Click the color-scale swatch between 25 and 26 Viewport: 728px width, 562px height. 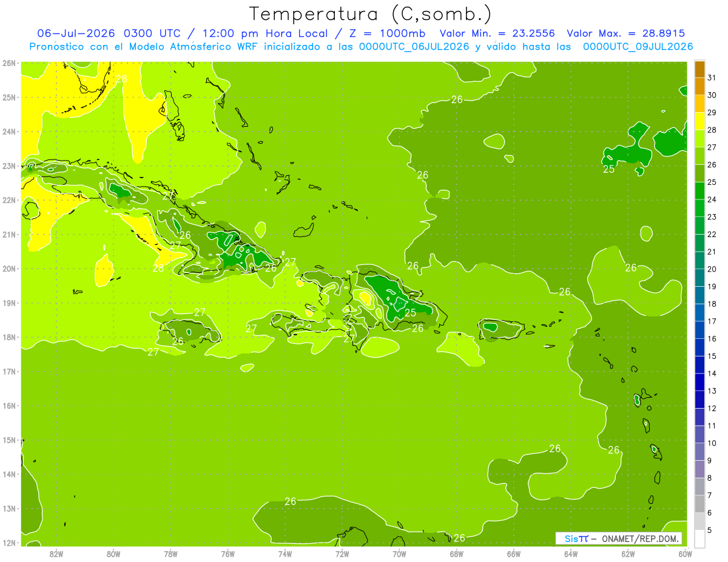699,174
